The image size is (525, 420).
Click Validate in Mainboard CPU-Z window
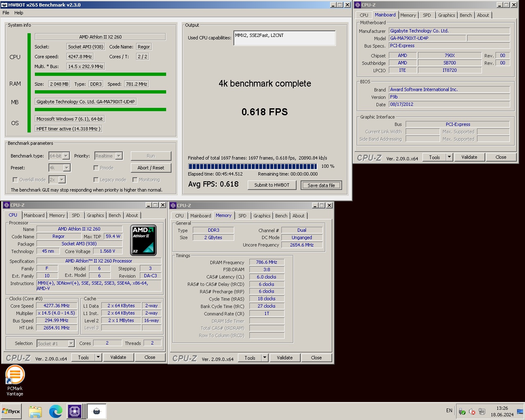pyautogui.click(x=469, y=157)
